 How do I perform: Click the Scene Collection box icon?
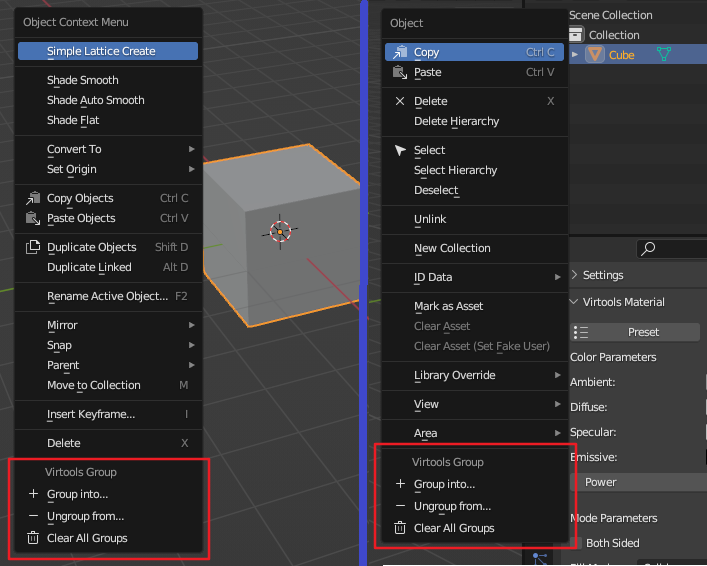576,34
